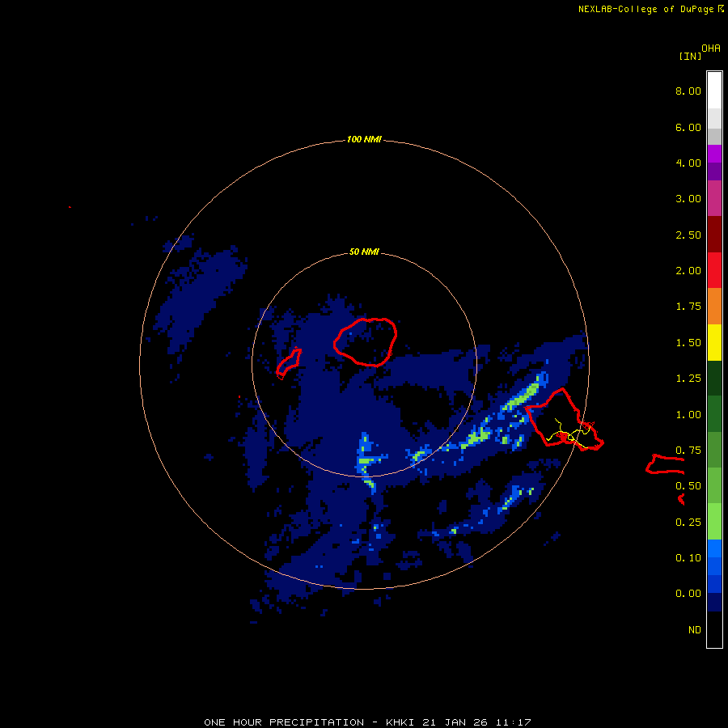Click the large red island outline near center
The image size is (728, 728).
click(366, 342)
